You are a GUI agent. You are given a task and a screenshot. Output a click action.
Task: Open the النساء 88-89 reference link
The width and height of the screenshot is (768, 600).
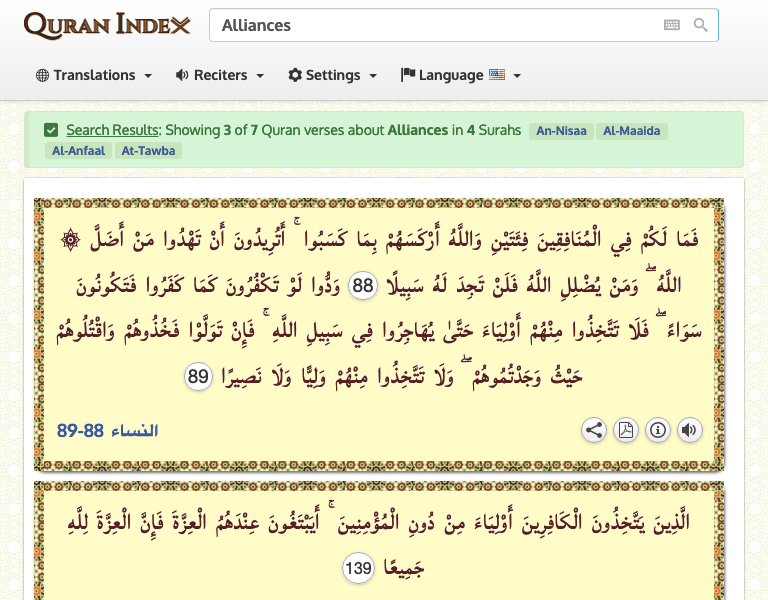coord(107,431)
